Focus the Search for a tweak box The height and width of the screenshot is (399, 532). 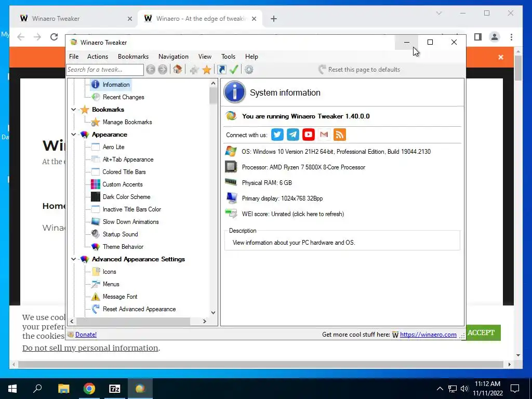coord(105,70)
